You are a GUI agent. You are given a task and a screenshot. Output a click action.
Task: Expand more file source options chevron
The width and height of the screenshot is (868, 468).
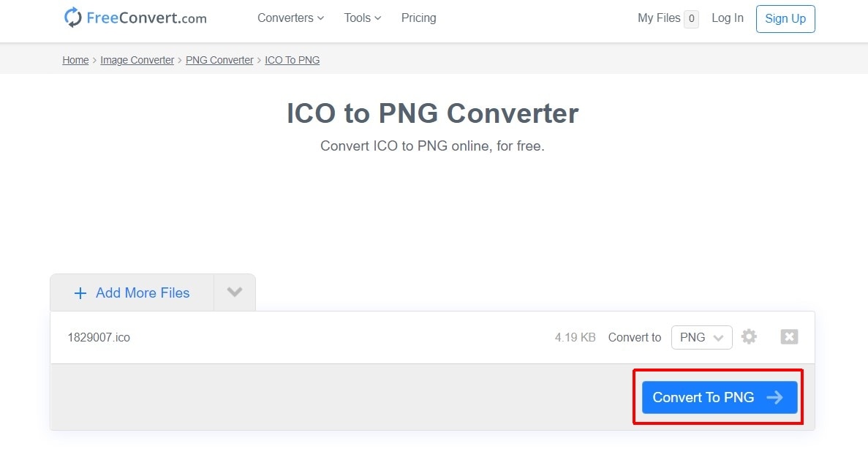point(234,292)
